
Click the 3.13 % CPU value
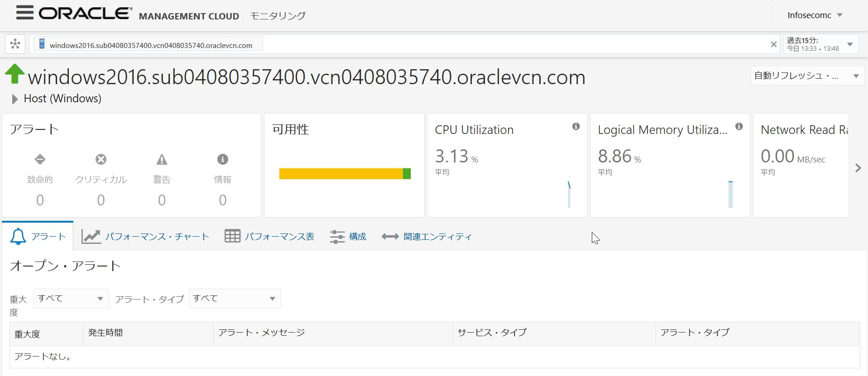[456, 157]
